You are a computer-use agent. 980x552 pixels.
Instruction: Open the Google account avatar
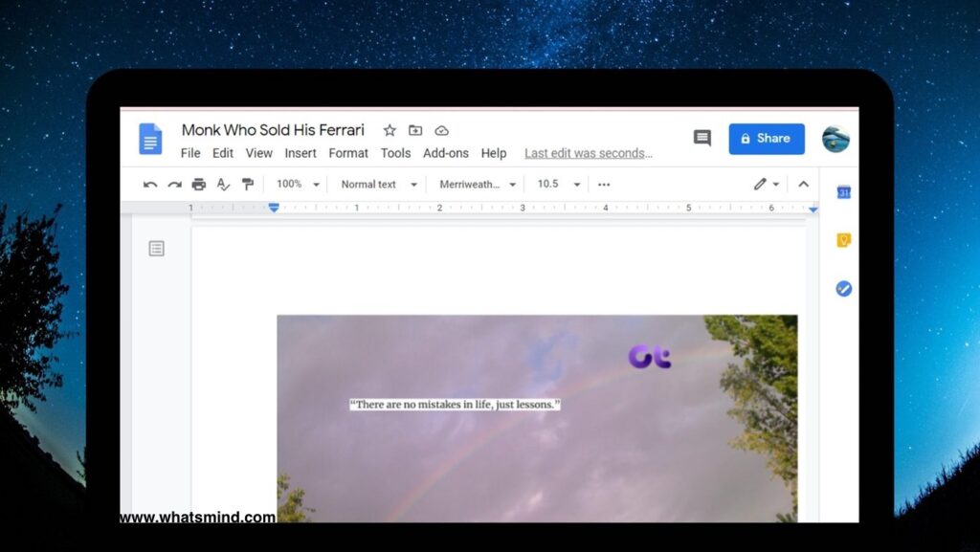pyautogui.click(x=835, y=139)
